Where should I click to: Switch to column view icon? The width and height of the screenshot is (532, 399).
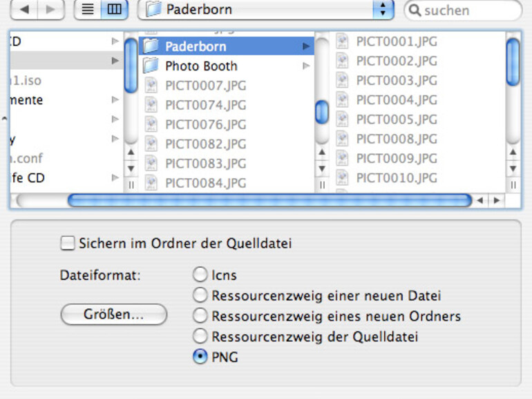tap(114, 10)
